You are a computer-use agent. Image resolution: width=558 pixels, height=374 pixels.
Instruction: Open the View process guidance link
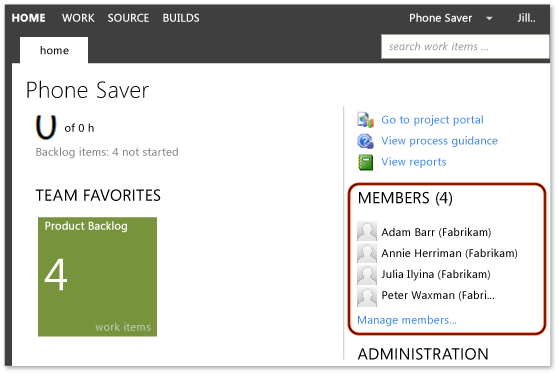click(439, 141)
